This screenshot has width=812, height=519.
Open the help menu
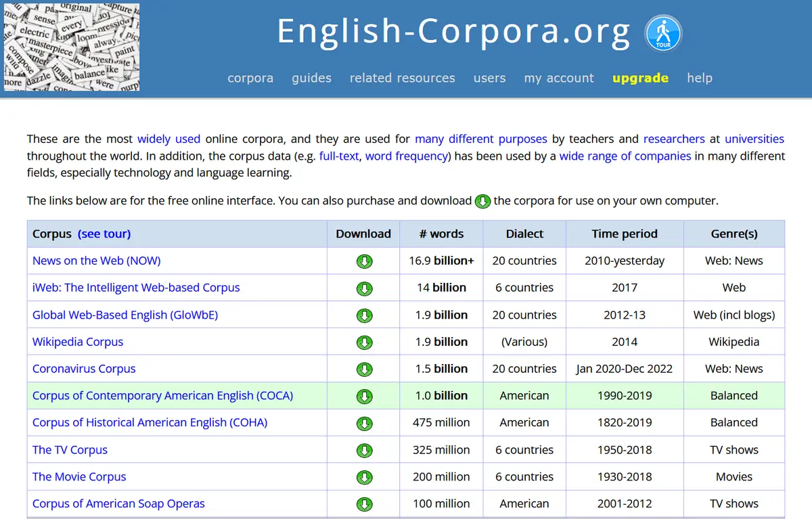click(x=699, y=78)
